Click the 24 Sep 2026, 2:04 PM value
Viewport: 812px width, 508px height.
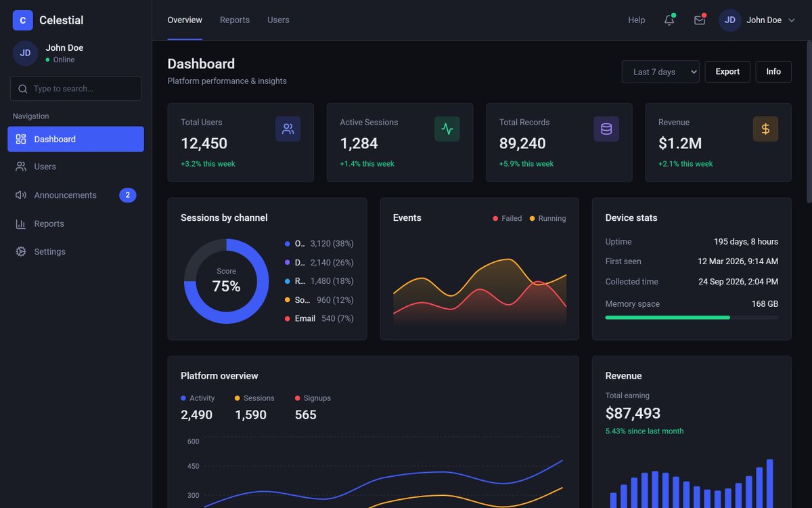738,282
